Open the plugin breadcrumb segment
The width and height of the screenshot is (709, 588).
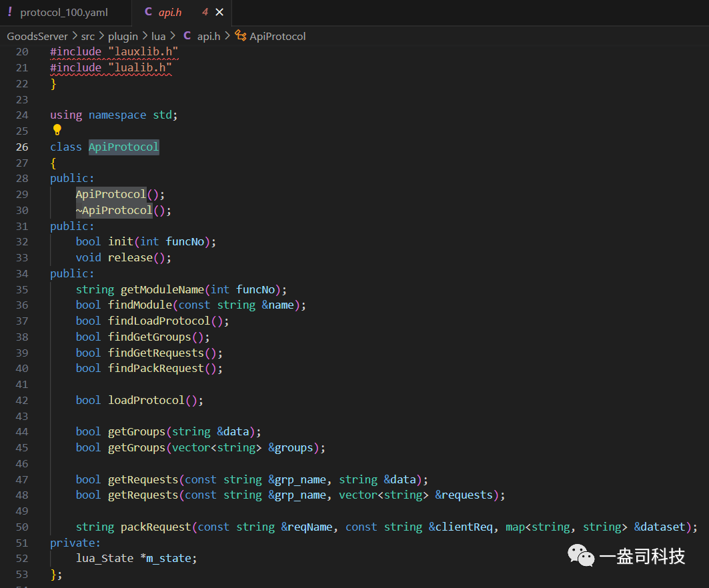[x=123, y=36]
